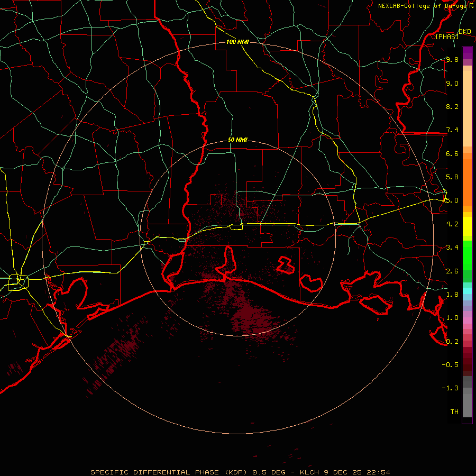This screenshot has height=476, width=476.
Task: Pick the cyan band of the color bar
Action: coord(467,290)
